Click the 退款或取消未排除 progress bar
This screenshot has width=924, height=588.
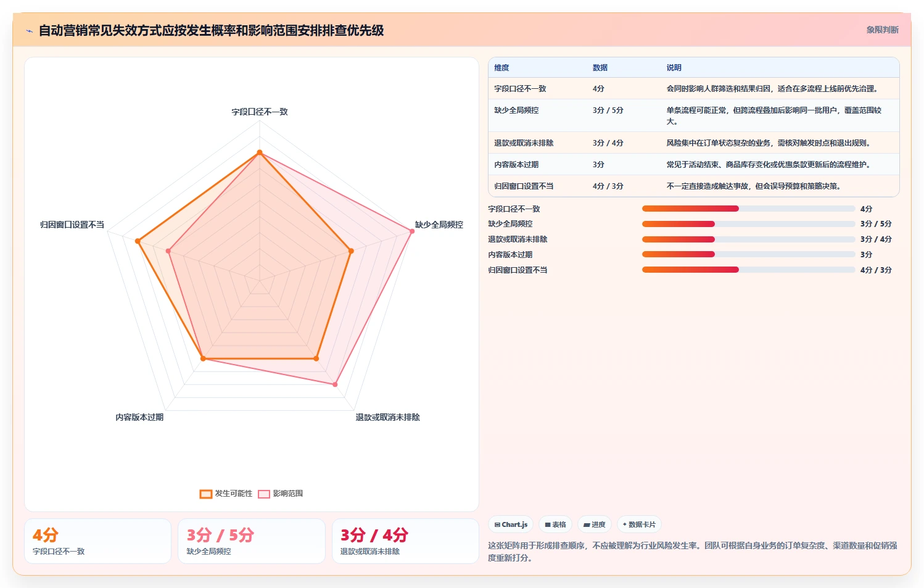pos(748,239)
